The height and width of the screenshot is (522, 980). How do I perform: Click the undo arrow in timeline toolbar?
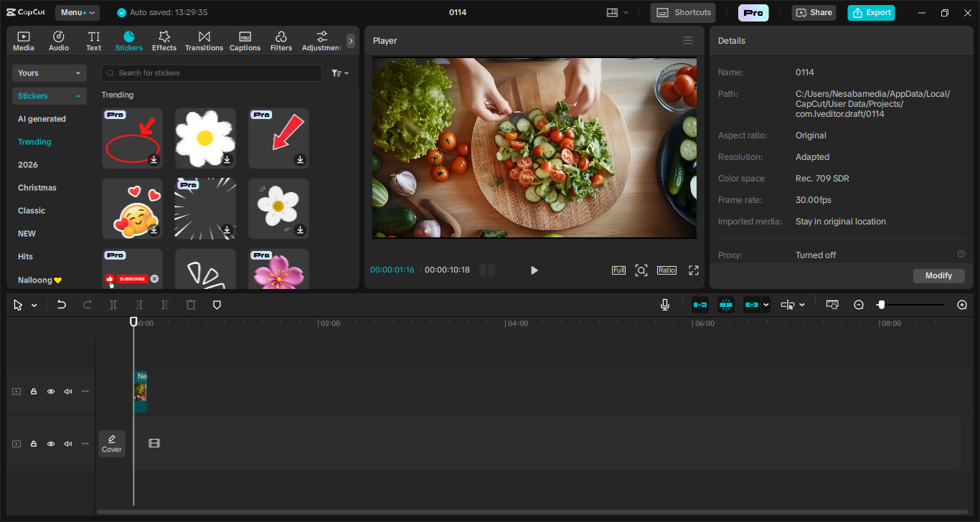[x=62, y=305]
